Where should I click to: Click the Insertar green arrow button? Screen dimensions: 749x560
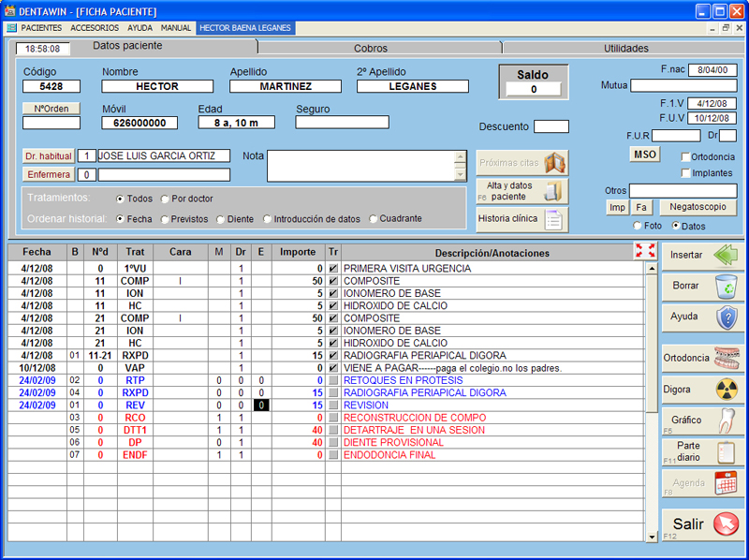[x=702, y=255]
